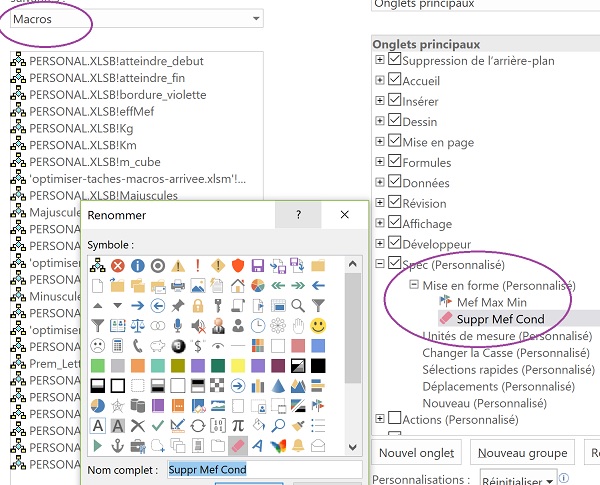Select the red X error symbol
This screenshot has height=485, width=600.
(x=118, y=265)
